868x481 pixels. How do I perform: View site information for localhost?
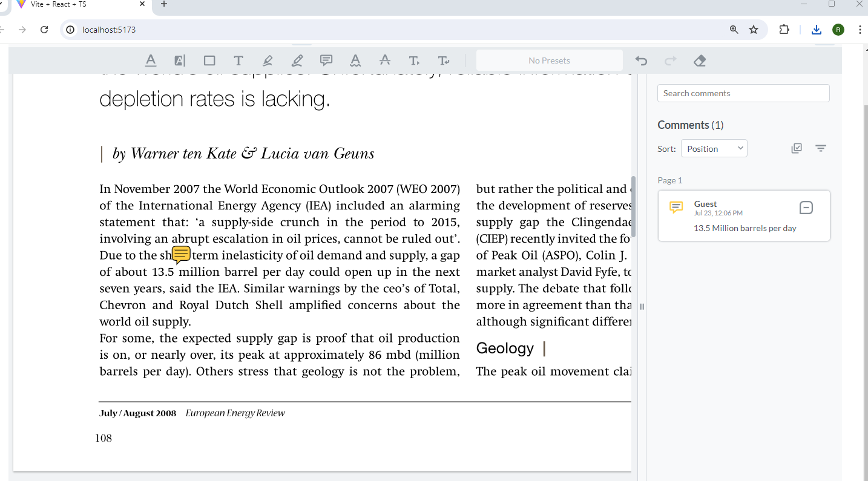(70, 30)
